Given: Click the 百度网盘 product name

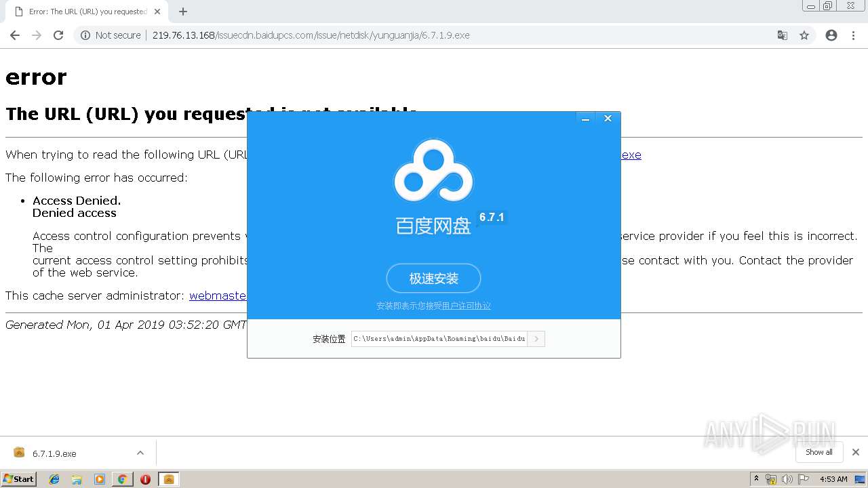Looking at the screenshot, I should pos(433,226).
